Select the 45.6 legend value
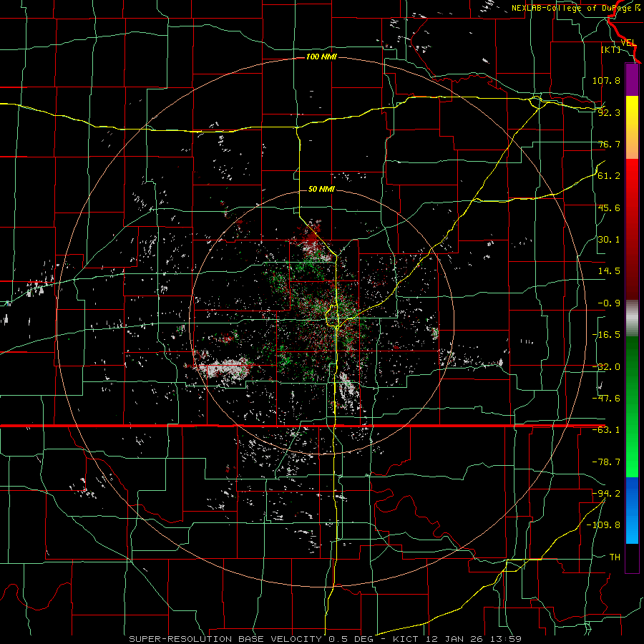 [x=609, y=208]
